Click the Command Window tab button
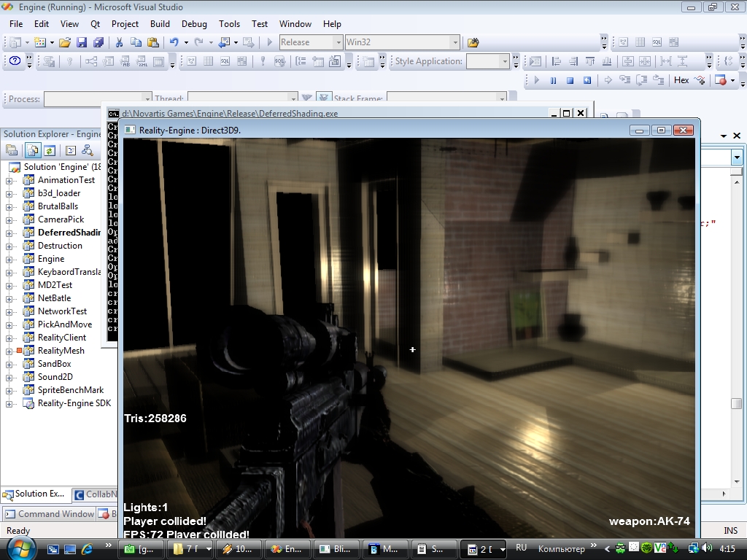 tap(50, 514)
